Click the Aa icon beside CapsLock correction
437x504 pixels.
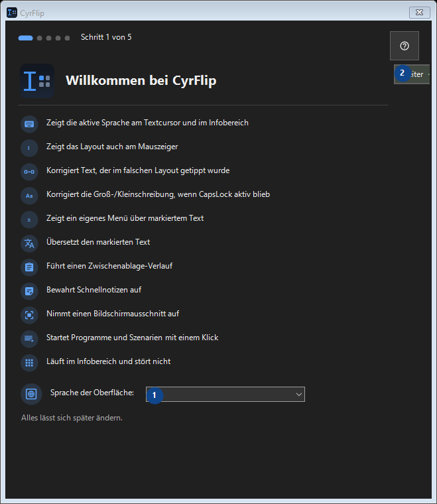[29, 196]
